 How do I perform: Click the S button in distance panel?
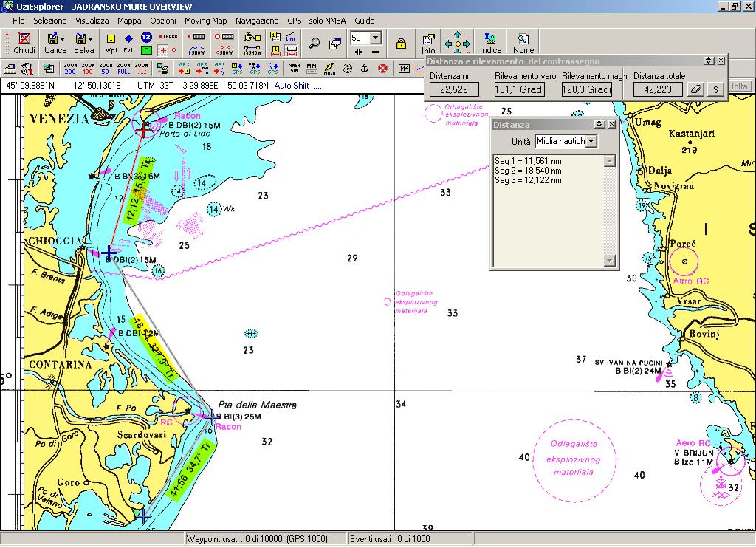tap(716, 89)
